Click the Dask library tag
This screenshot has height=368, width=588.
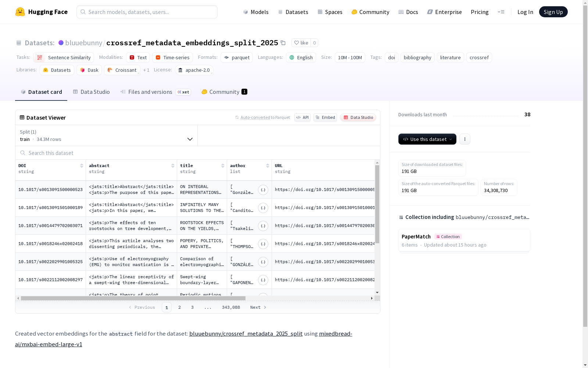pos(89,70)
